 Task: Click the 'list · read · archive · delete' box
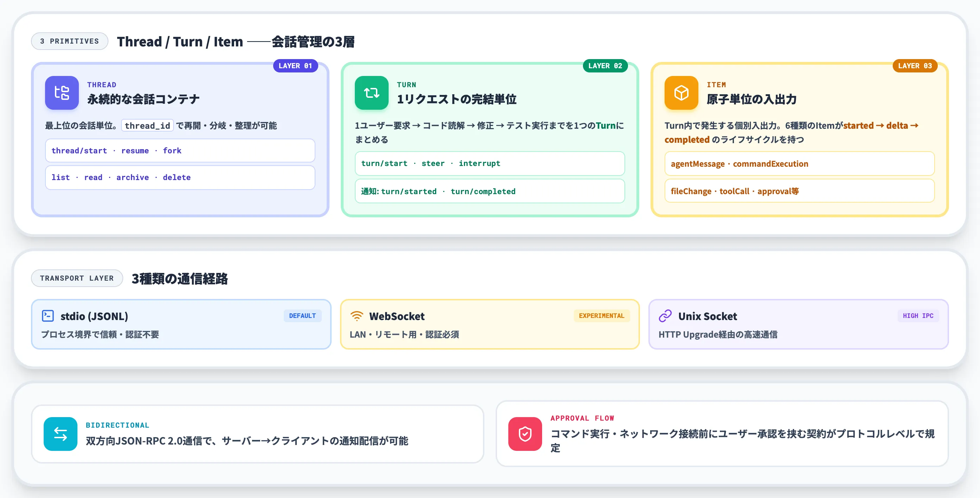click(180, 177)
